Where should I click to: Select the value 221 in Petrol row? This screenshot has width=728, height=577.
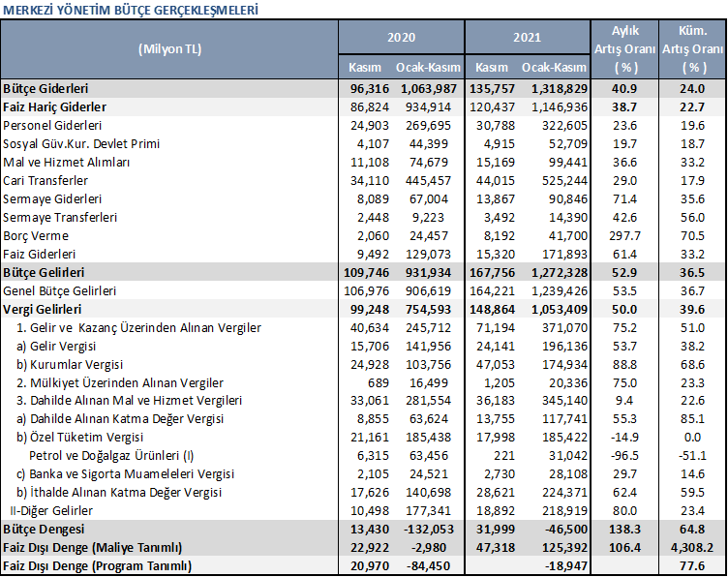coord(504,456)
